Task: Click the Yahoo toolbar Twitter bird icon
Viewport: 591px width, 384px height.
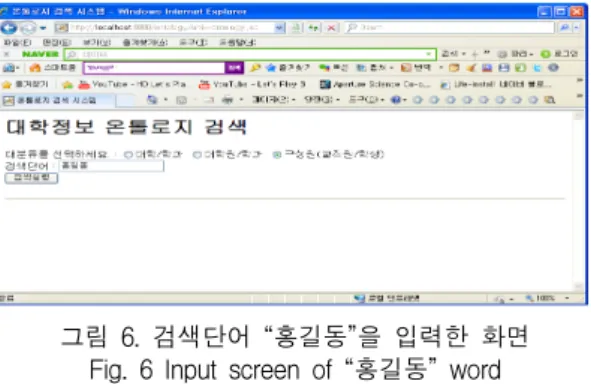Action: 537,68
